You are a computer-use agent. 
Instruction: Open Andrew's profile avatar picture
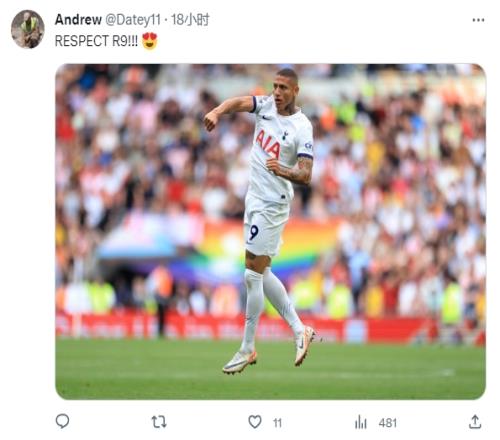pos(28,29)
